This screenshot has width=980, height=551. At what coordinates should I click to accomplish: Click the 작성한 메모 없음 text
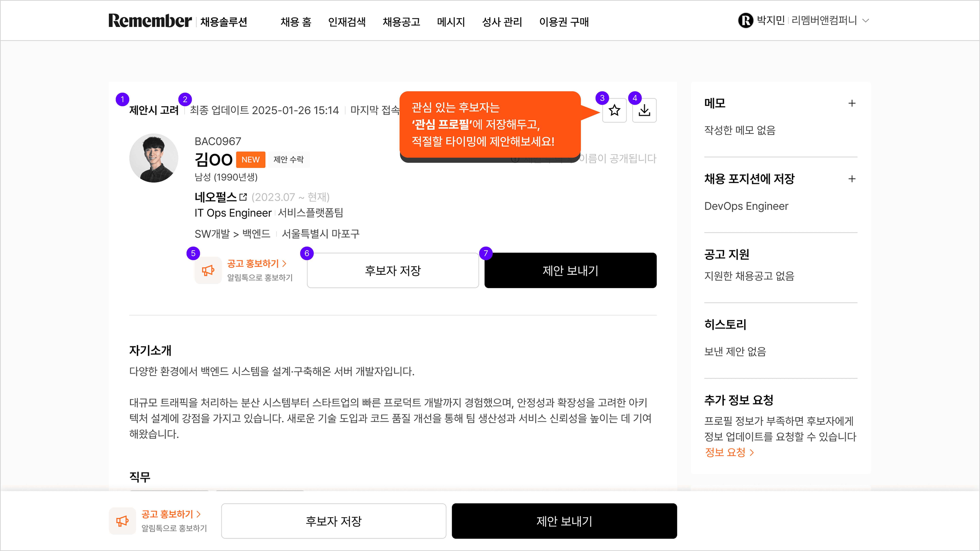point(740,130)
